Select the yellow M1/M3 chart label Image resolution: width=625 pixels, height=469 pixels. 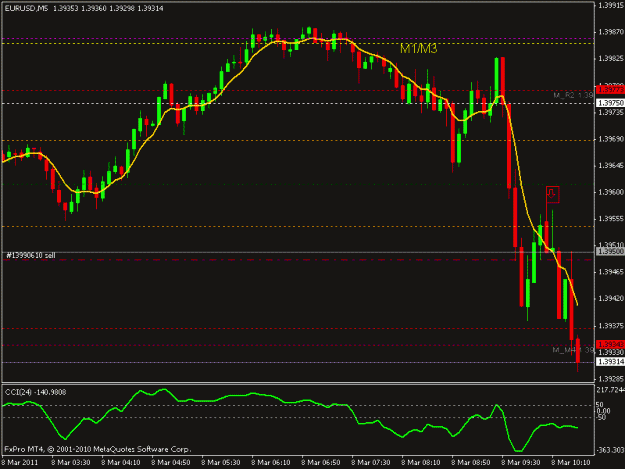(x=419, y=49)
